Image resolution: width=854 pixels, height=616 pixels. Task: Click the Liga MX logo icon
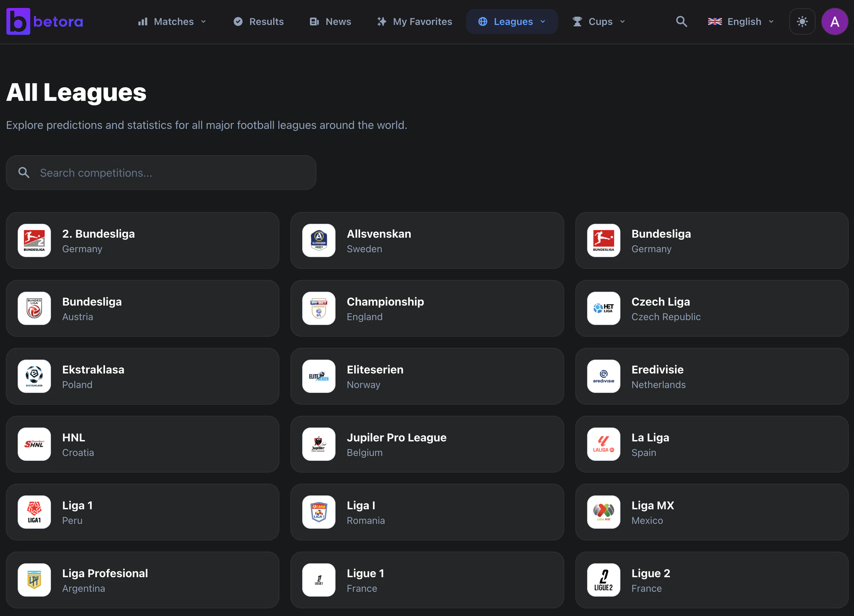coord(603,512)
